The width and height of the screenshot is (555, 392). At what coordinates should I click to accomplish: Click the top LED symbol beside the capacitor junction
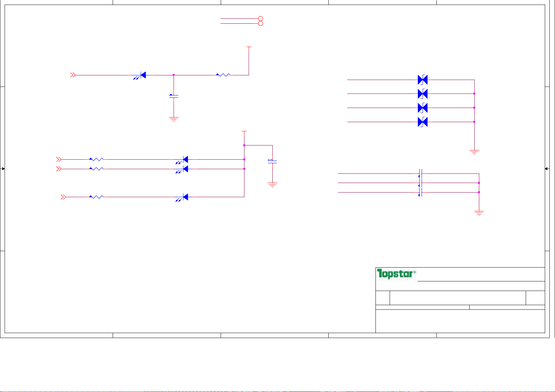[142, 75]
